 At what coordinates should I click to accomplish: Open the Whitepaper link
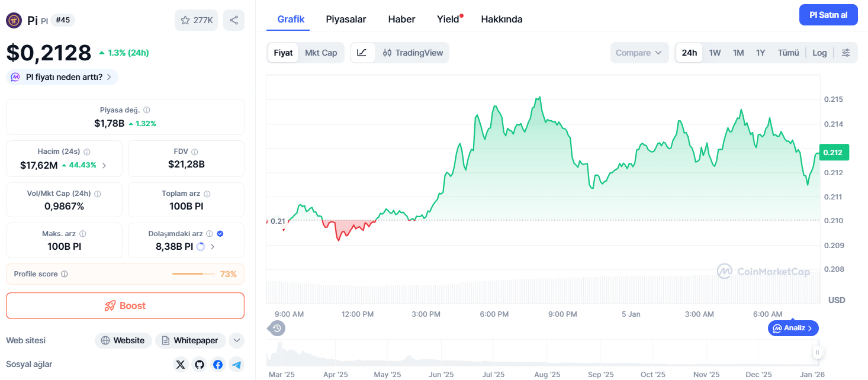tap(191, 340)
